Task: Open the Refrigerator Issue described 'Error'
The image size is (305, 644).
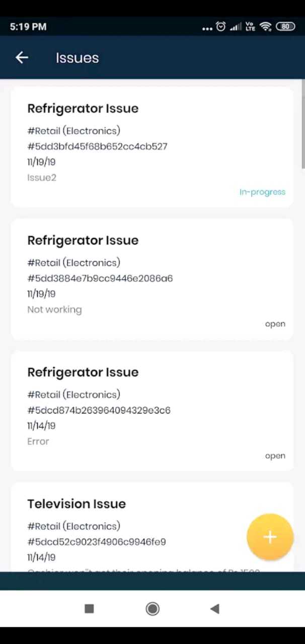Action: coord(151,411)
